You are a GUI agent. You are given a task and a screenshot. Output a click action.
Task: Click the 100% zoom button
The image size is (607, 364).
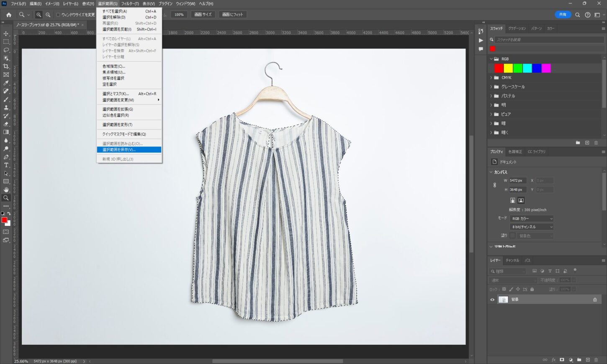pyautogui.click(x=179, y=15)
